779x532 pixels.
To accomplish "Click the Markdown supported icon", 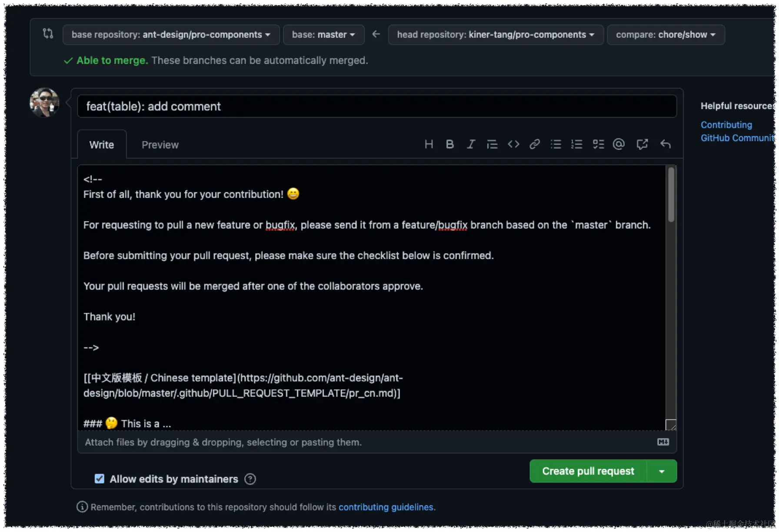I will click(x=663, y=442).
